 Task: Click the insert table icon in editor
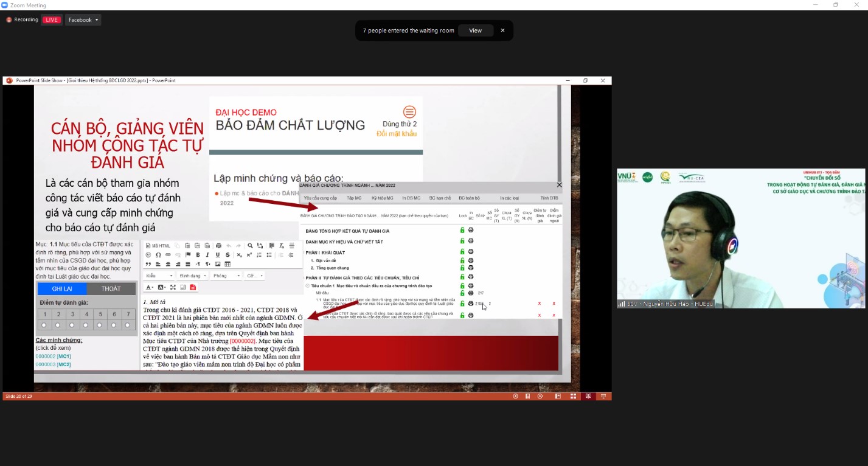point(227,264)
